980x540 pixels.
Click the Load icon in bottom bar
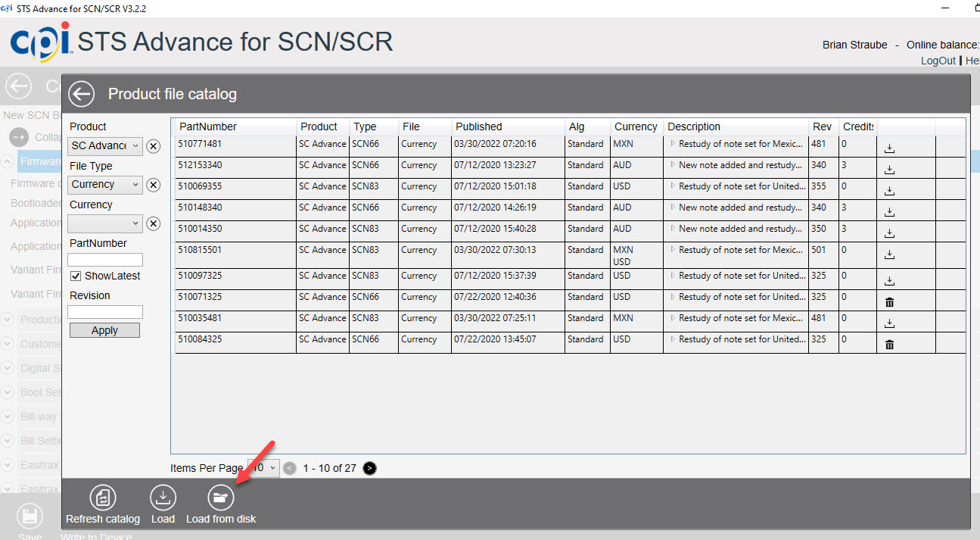pyautogui.click(x=163, y=498)
